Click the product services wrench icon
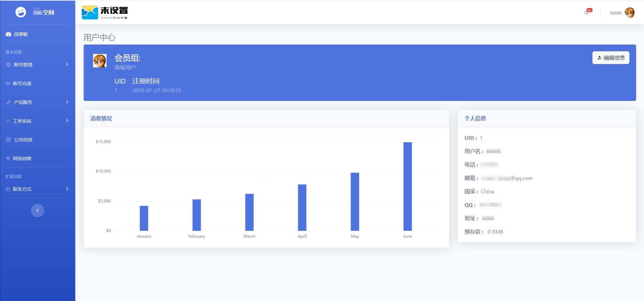 (8, 102)
